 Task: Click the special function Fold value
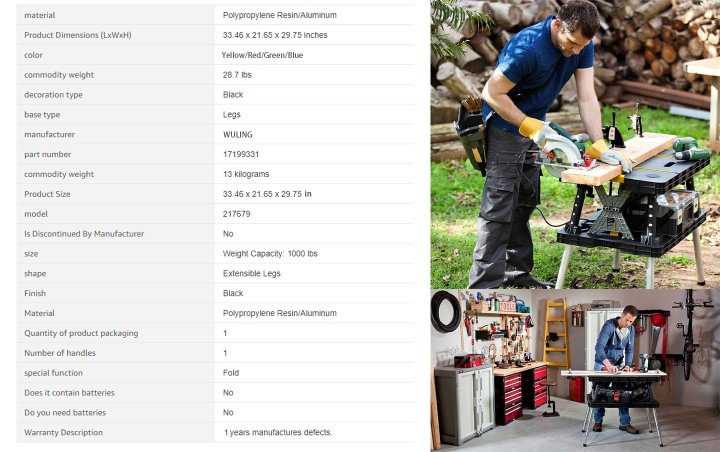(231, 373)
